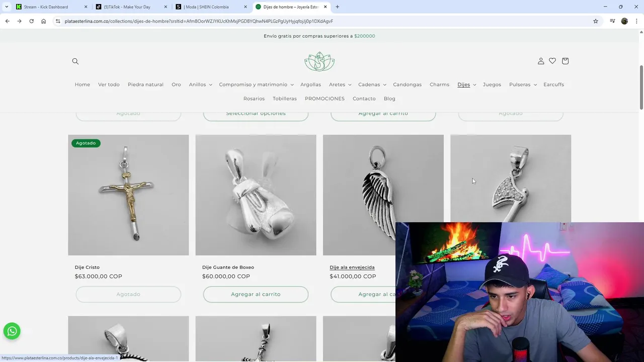The image size is (644, 362).
Task: Open the Juegos menu item
Action: coord(492,84)
